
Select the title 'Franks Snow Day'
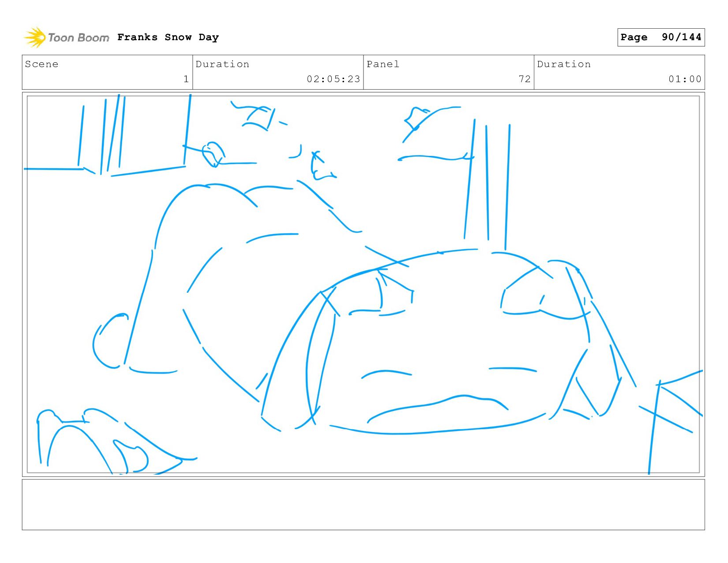(x=168, y=37)
